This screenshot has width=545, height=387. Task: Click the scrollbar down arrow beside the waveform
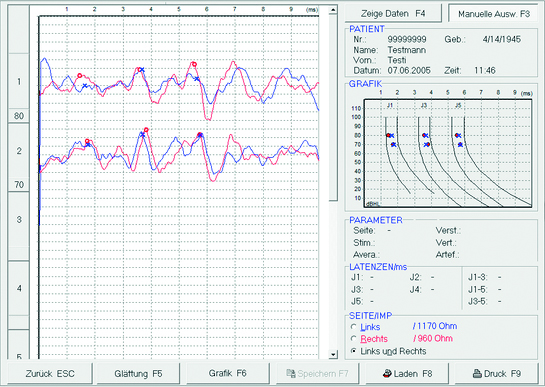pos(333,355)
